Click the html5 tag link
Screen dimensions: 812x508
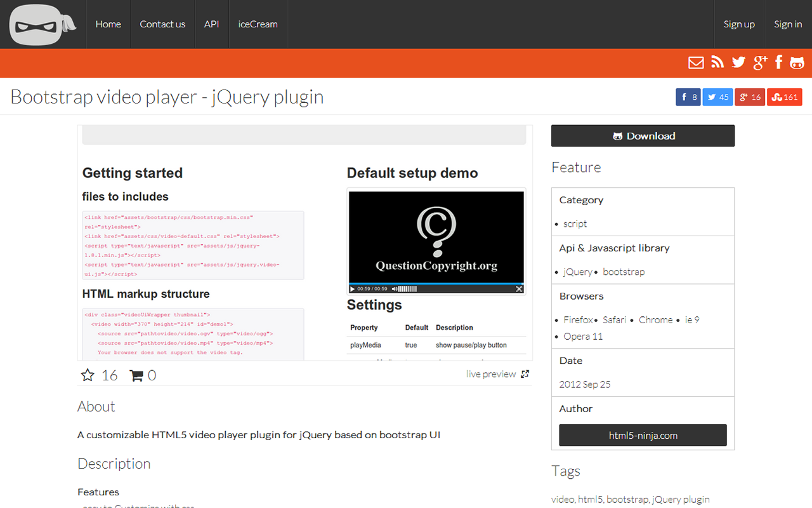point(591,500)
